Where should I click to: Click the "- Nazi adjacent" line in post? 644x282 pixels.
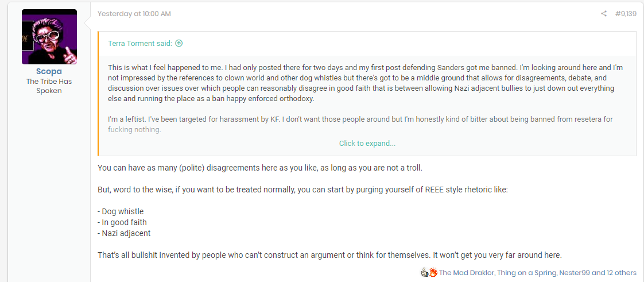click(x=124, y=233)
